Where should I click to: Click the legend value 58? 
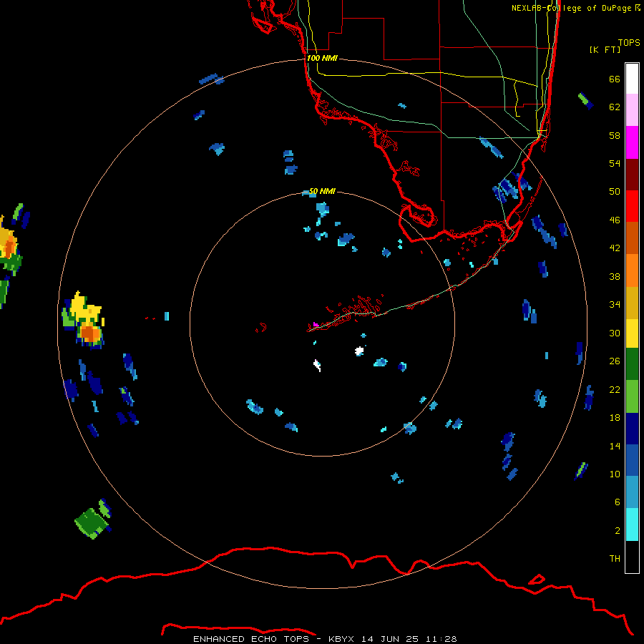(x=615, y=135)
